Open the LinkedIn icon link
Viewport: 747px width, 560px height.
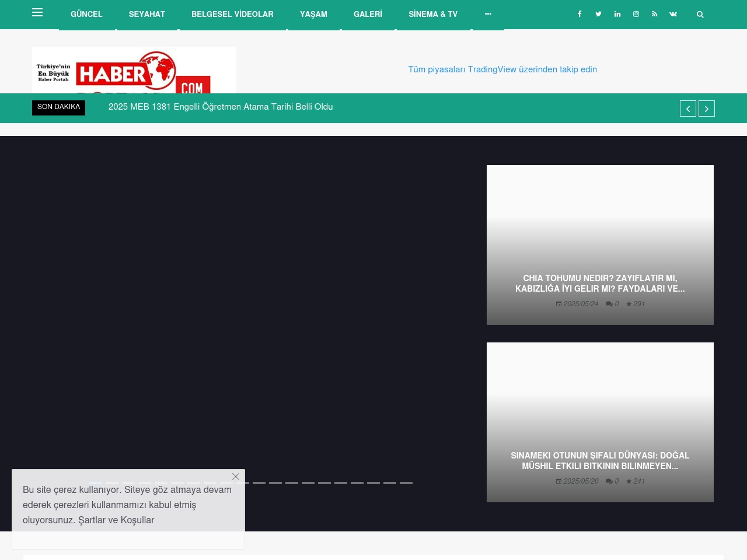coord(617,14)
